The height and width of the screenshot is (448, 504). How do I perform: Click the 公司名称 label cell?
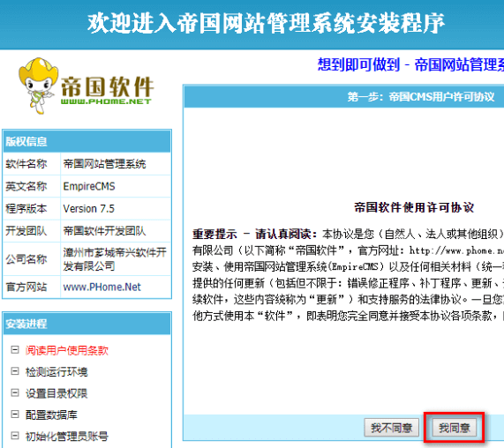click(x=32, y=259)
